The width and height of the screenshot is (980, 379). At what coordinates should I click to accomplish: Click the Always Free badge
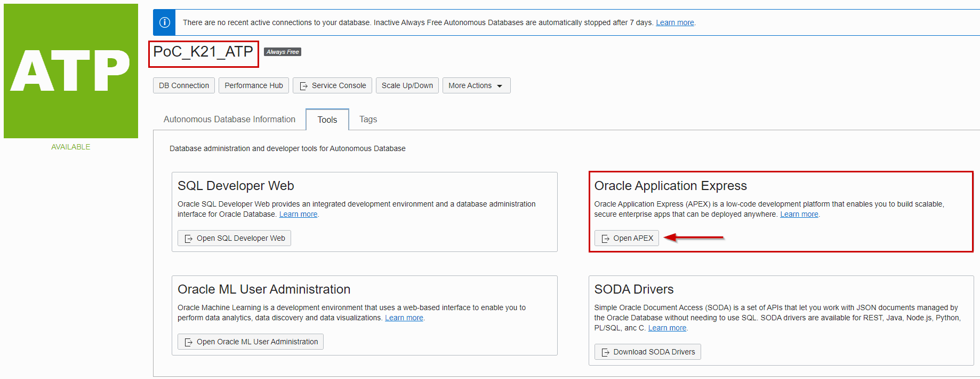[x=283, y=52]
